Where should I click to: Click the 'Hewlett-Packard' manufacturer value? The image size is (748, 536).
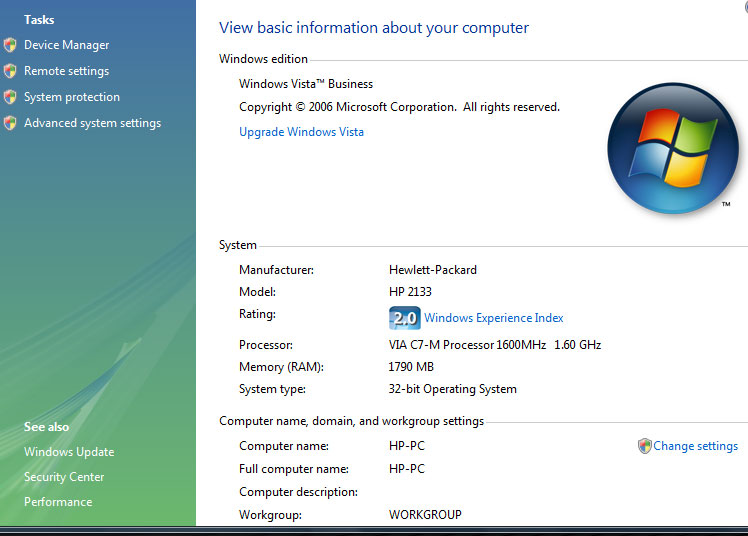tap(433, 270)
